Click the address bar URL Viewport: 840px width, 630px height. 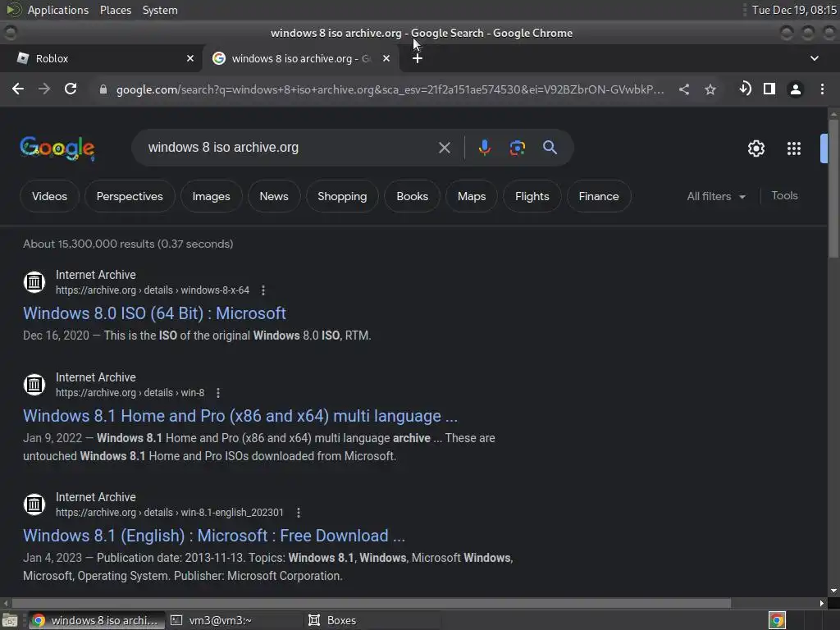[390, 89]
